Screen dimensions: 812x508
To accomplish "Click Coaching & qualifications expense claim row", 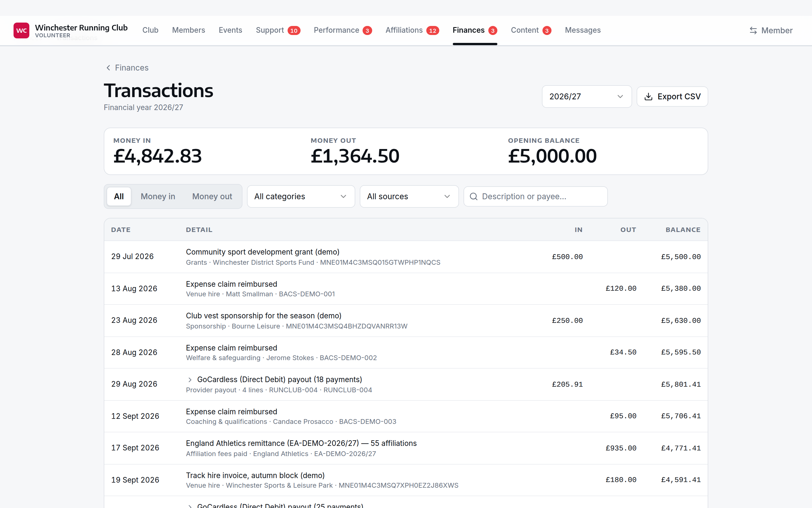I will tap(406, 416).
